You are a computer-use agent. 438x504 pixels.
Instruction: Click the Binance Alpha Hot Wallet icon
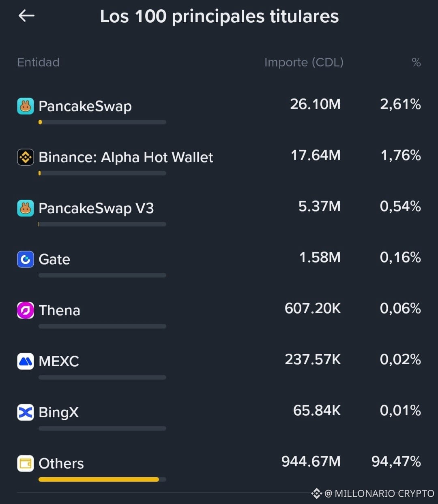[26, 157]
